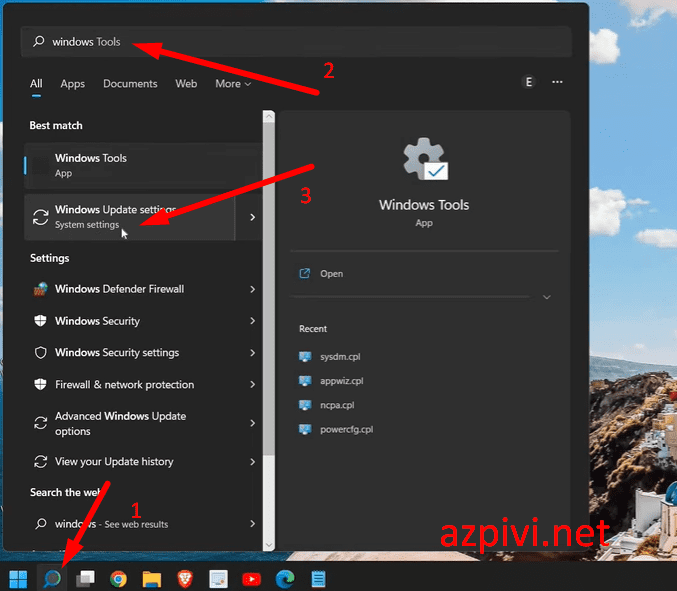Click the Advanced Windows Update options icon
The height and width of the screenshot is (591, 677).
(x=41, y=423)
